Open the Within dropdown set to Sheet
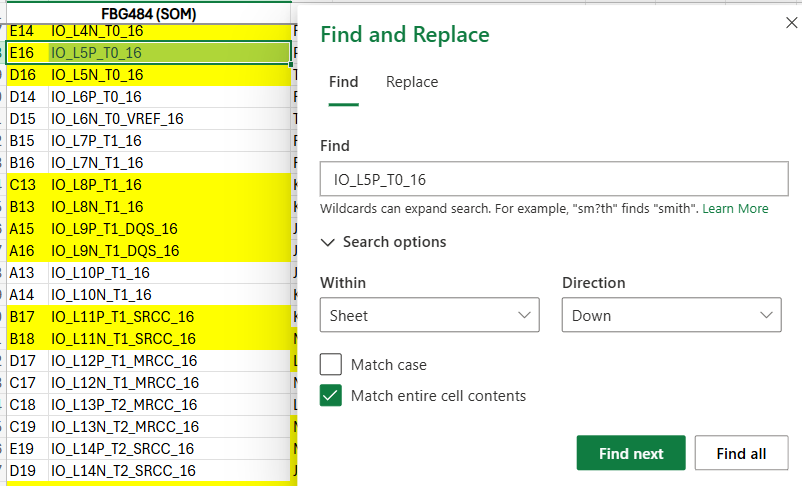Image resolution: width=802 pixels, height=486 pixels. pos(430,315)
